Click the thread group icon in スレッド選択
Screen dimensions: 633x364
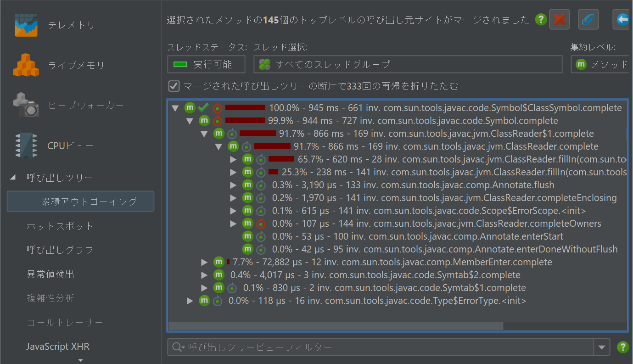click(x=264, y=64)
